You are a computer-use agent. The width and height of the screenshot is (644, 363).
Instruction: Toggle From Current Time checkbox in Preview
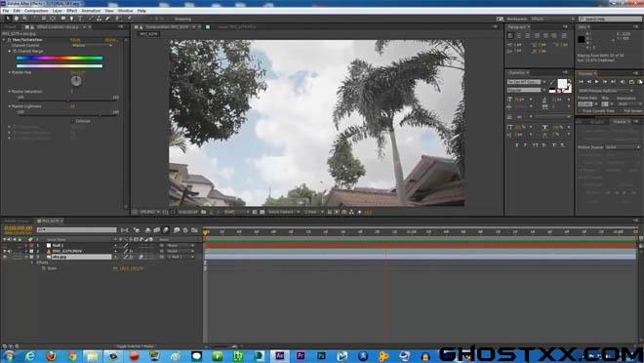click(x=580, y=111)
